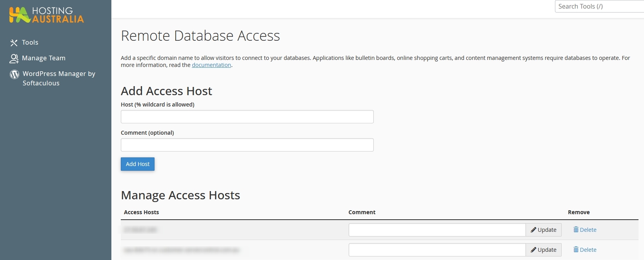Select the first blurred access host entry

click(x=140, y=230)
